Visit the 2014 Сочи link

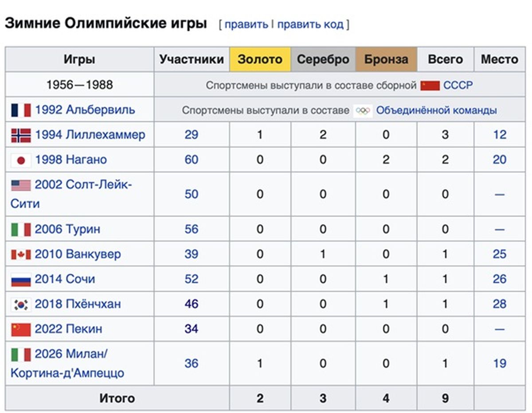(65, 279)
